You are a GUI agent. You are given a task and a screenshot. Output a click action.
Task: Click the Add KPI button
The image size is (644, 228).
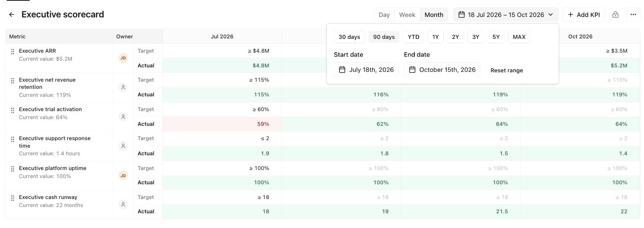(x=583, y=15)
